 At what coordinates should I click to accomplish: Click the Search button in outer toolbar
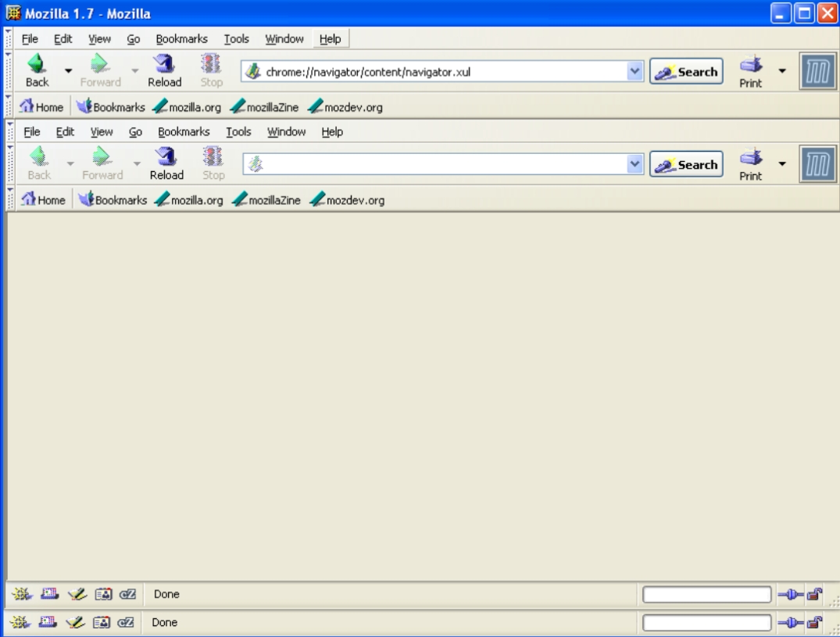686,71
